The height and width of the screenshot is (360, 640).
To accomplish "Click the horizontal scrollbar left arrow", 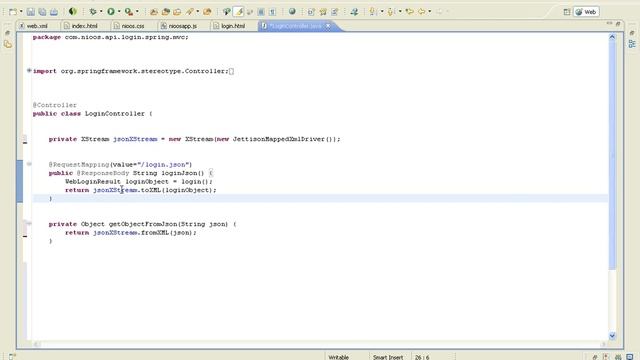I will 37,344.
